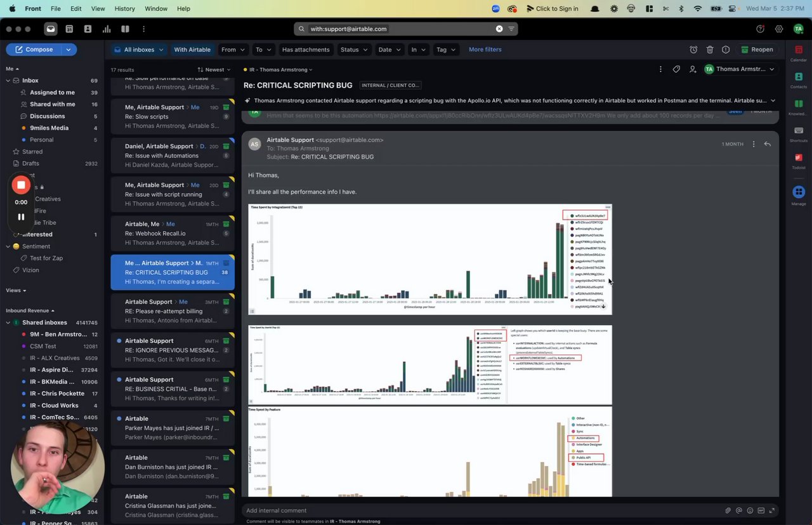Open the Help menu
The image size is (812, 525).
[183, 9]
